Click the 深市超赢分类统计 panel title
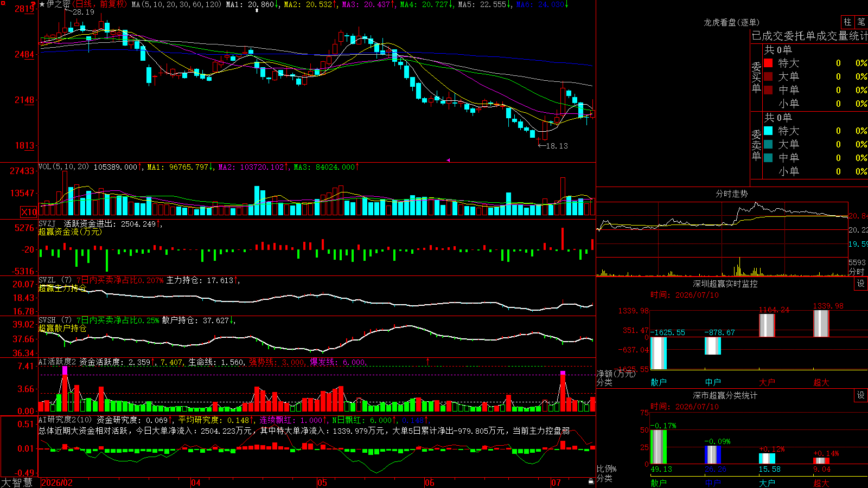 pyautogui.click(x=725, y=395)
